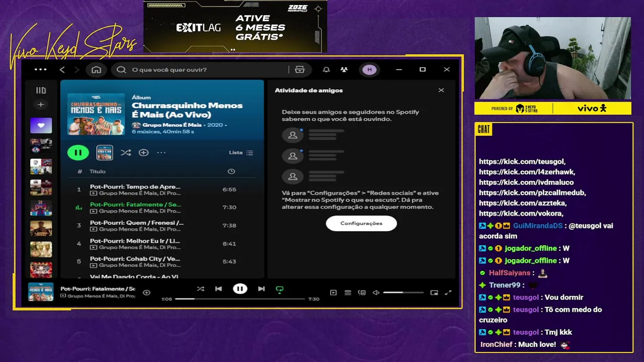Open the Browse icon in the search bar

coord(300,69)
